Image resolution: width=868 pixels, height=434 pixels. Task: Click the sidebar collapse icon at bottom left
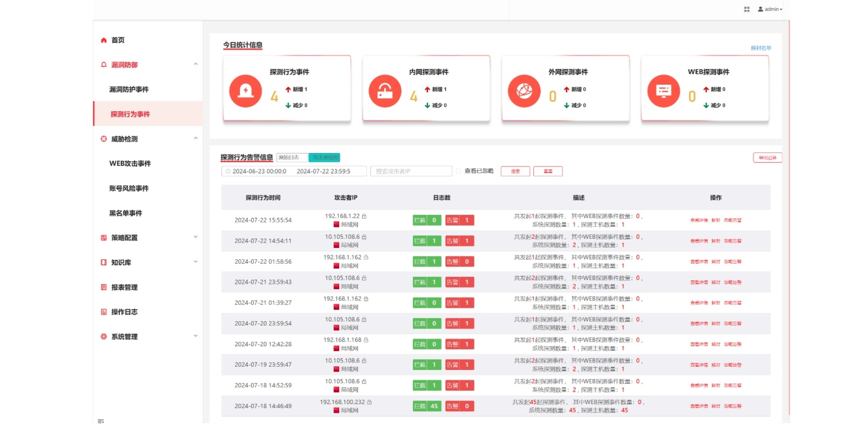point(100,421)
